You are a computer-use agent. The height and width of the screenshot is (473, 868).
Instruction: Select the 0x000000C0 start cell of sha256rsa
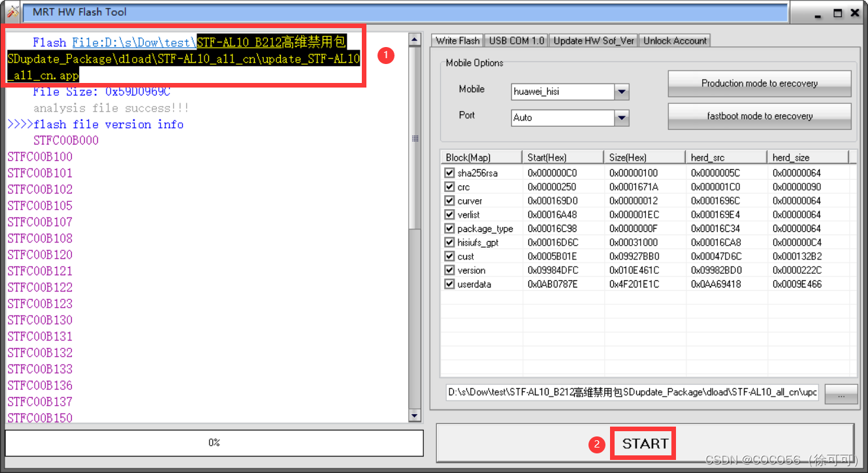pyautogui.click(x=552, y=173)
